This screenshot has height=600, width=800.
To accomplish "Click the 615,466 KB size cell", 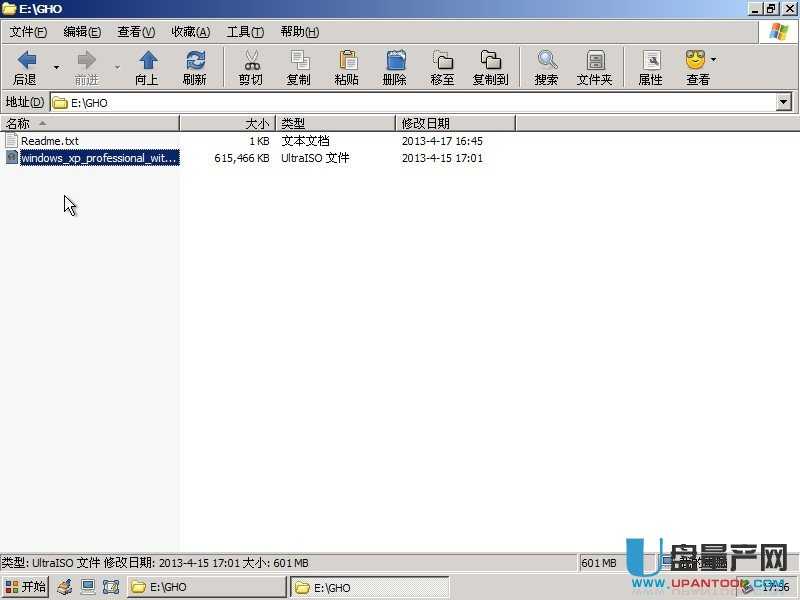I will coord(242,158).
